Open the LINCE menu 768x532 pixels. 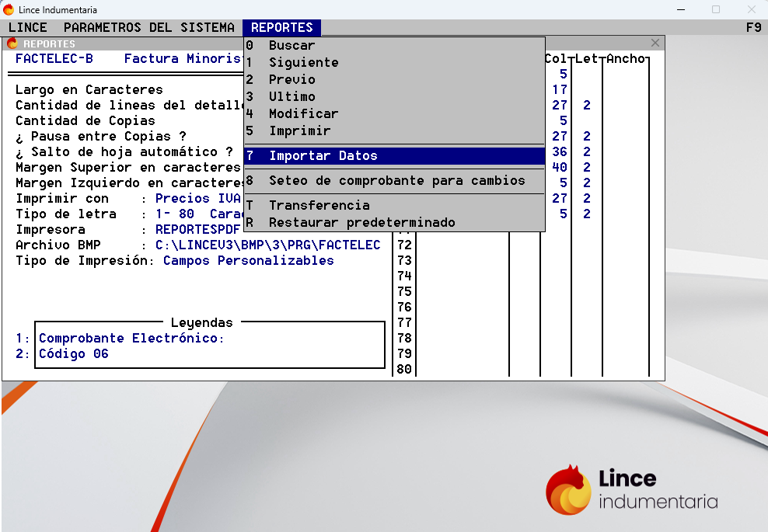coord(28,27)
